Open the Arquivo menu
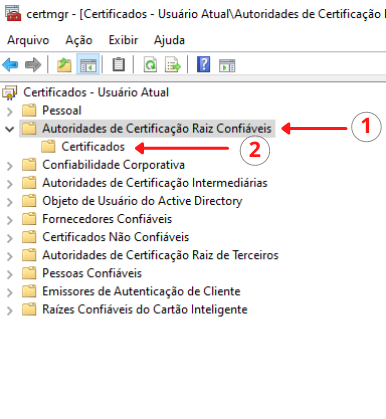This screenshot has width=386, height=419. click(28, 40)
